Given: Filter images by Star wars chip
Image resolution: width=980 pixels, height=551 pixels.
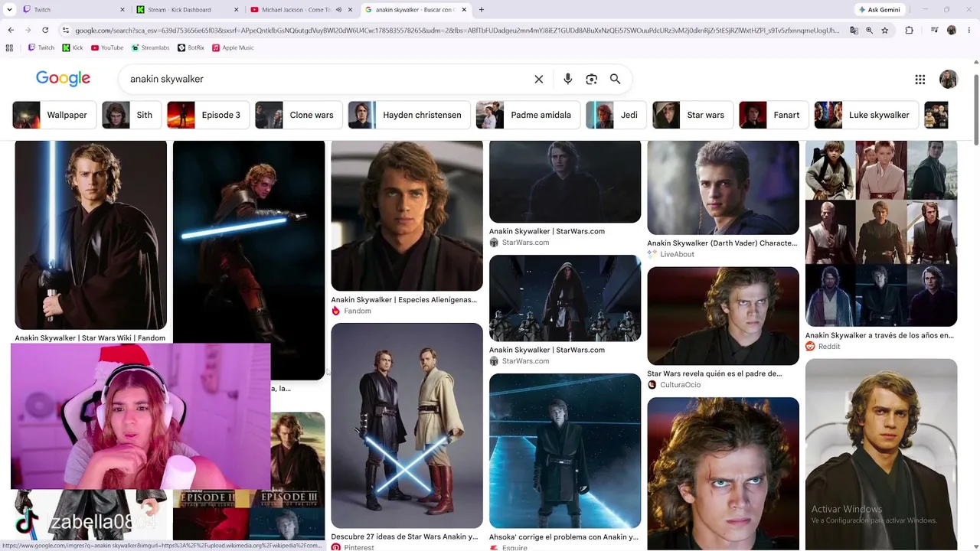Looking at the screenshot, I should [693, 115].
